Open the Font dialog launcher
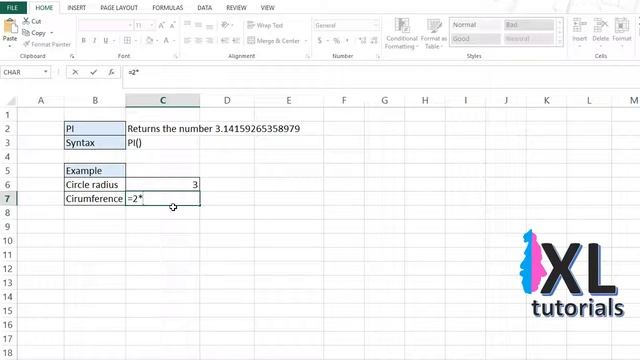This screenshot has width=640, height=360. click(x=176, y=56)
